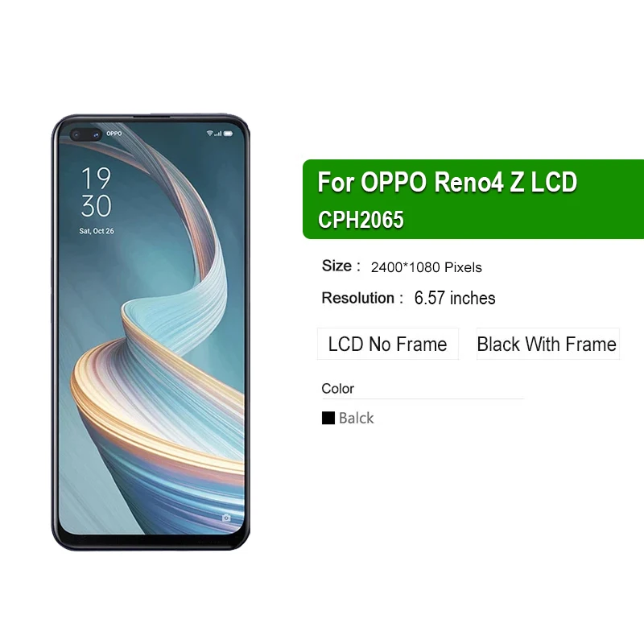The height and width of the screenshot is (644, 644).
Task: Select the Black With Frame option
Action: [x=547, y=344]
